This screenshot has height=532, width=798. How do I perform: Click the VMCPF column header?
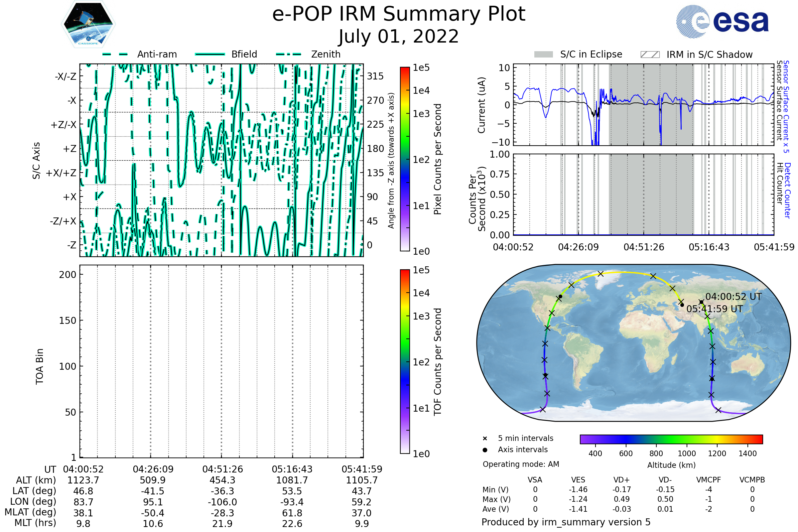[x=709, y=480]
